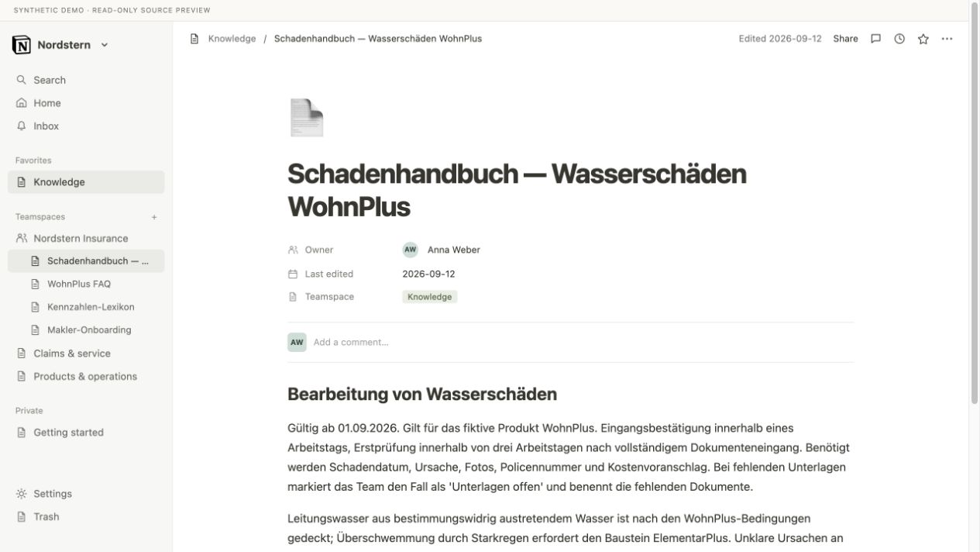Viewport: 980px width, 552px height.
Task: Click the Add a comment field
Action: coord(351,342)
